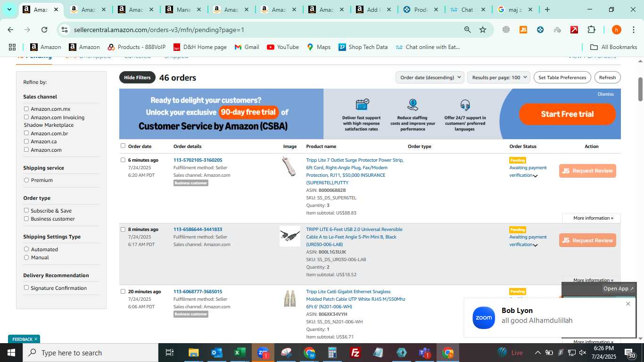Reload the page with browser refresh icon
Viewport: 644px width, 362px height.
(x=44, y=30)
